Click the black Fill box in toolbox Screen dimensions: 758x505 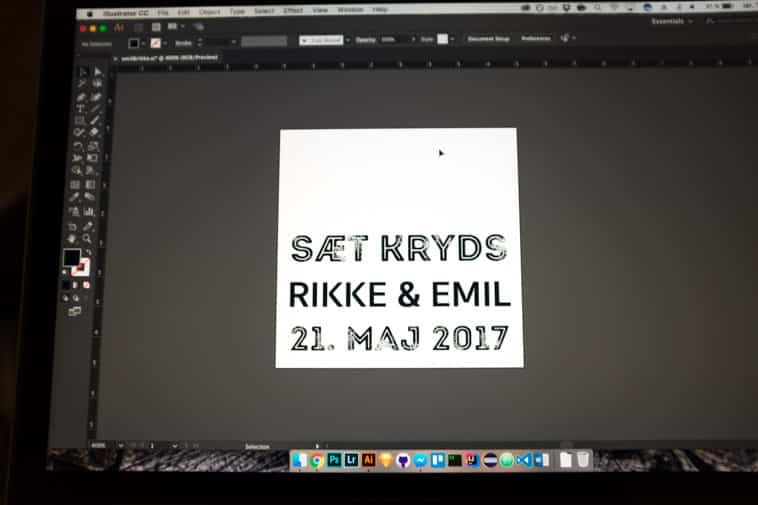click(72, 257)
